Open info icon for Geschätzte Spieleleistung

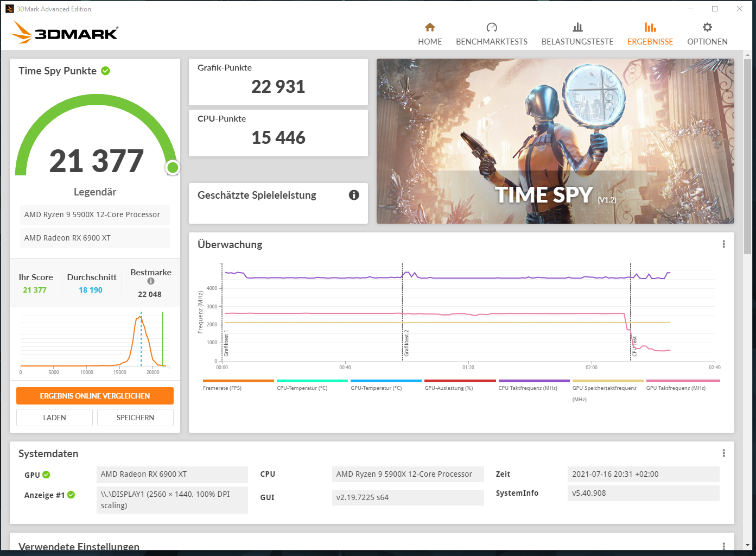click(354, 195)
